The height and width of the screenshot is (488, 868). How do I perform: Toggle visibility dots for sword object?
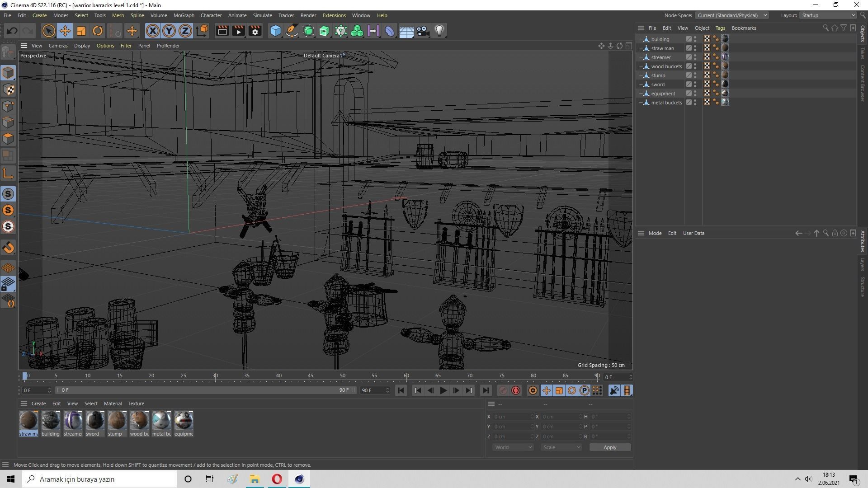click(695, 84)
